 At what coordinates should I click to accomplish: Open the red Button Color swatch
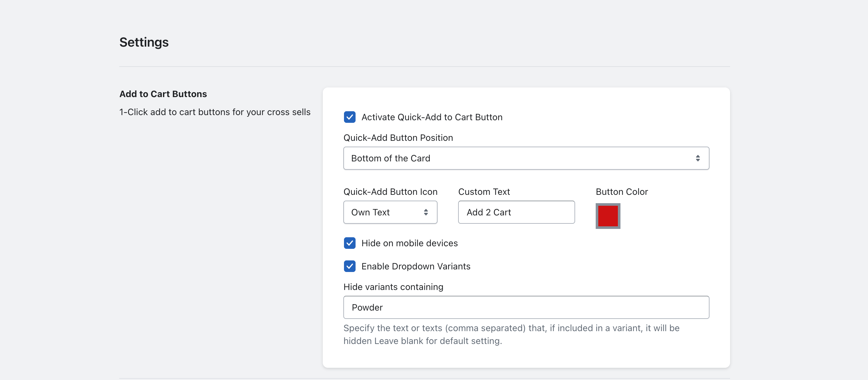(608, 216)
